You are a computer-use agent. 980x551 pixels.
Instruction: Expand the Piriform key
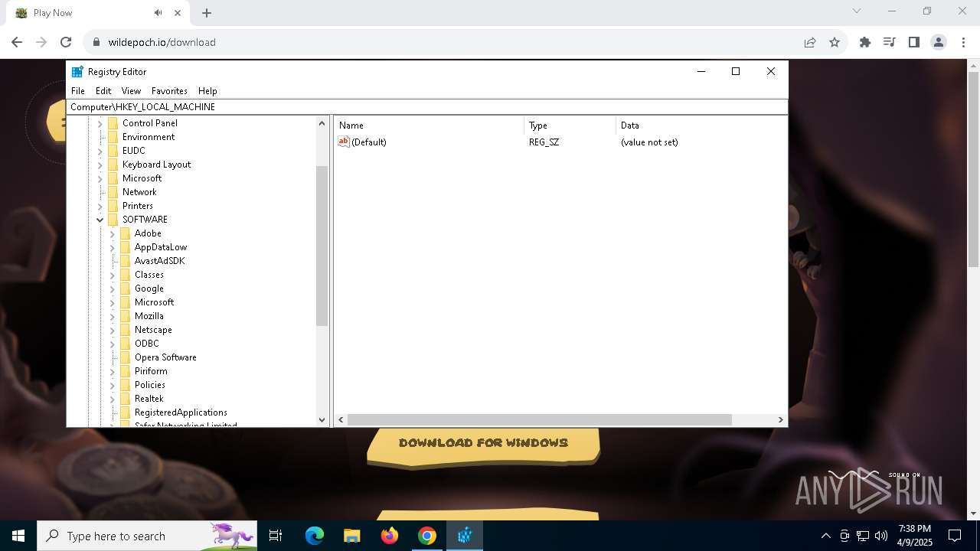pyautogui.click(x=112, y=371)
